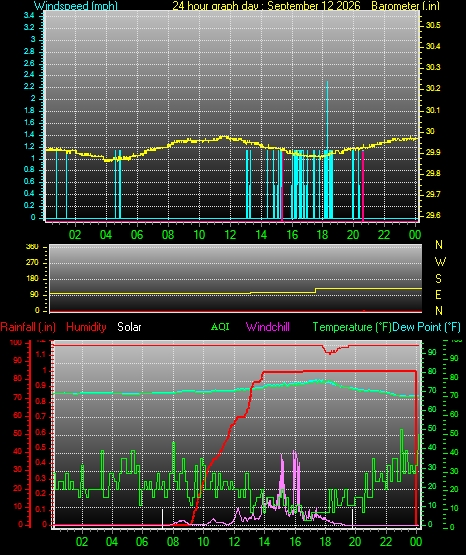Click the 3.4 windspeed scale value
Viewport: 466px width, 555px height.
coord(29,15)
